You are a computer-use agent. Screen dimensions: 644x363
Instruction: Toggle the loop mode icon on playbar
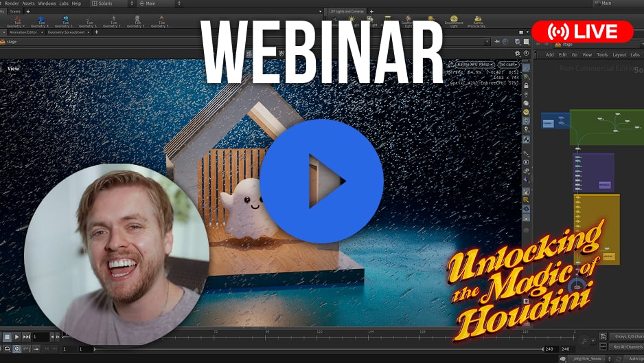(x=7, y=349)
